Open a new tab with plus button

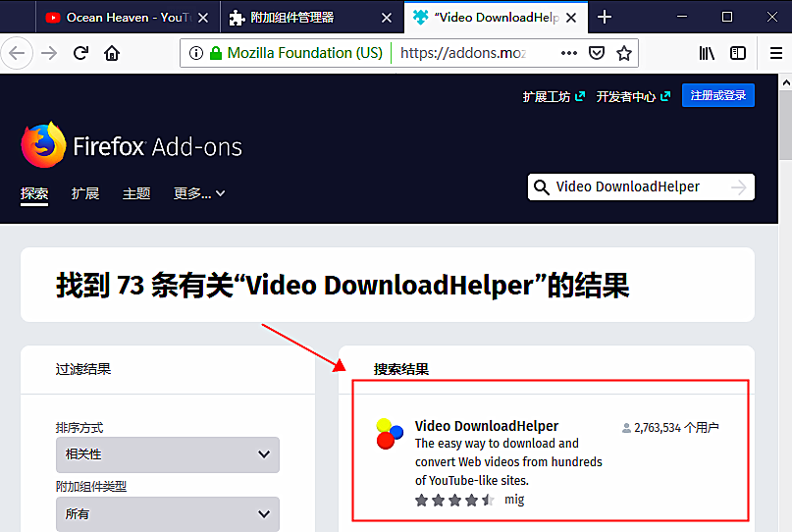pyautogui.click(x=605, y=18)
